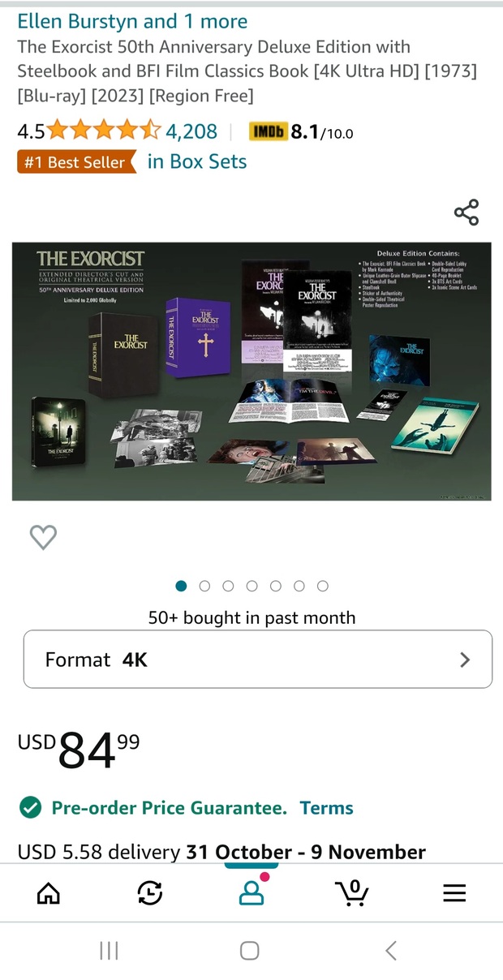503x980 pixels.
Task: Open the Format 4K selector
Action: tap(257, 660)
